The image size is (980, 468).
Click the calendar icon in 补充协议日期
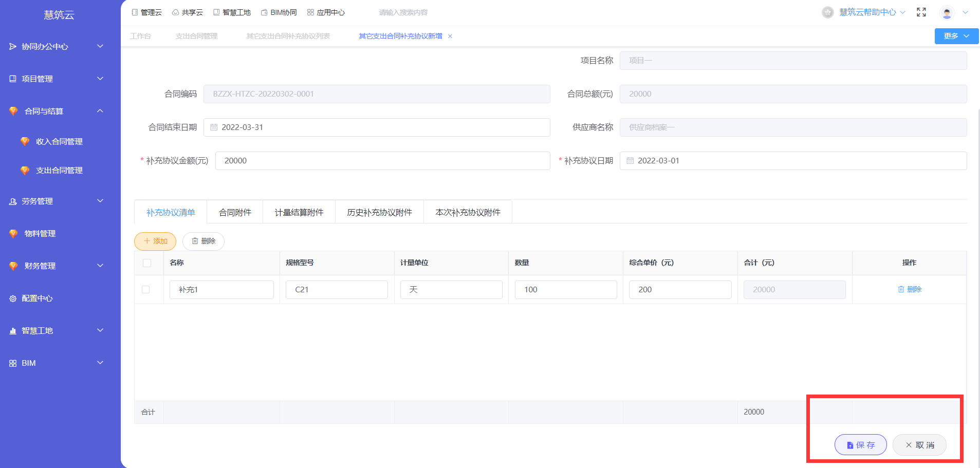click(x=630, y=161)
